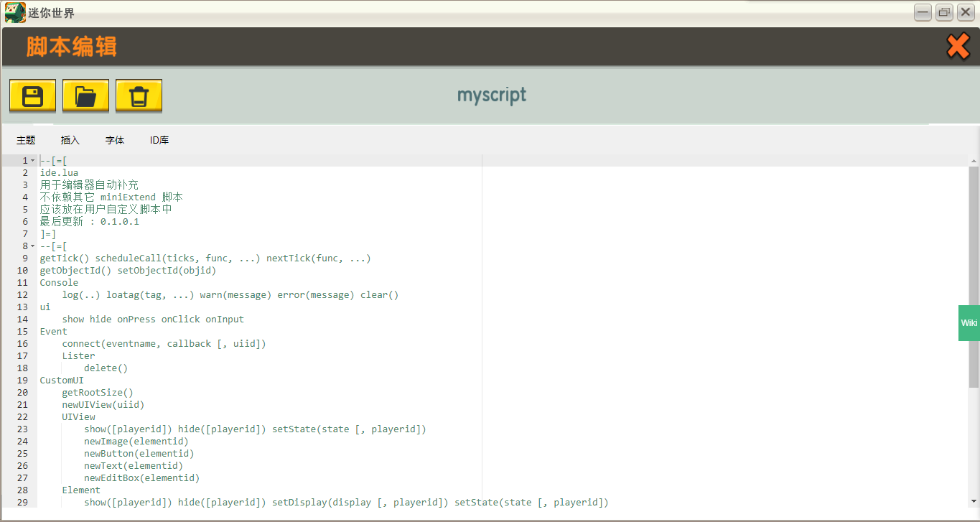Image resolution: width=980 pixels, height=522 pixels.
Task: Open the ID库 menu
Action: pyautogui.click(x=159, y=140)
